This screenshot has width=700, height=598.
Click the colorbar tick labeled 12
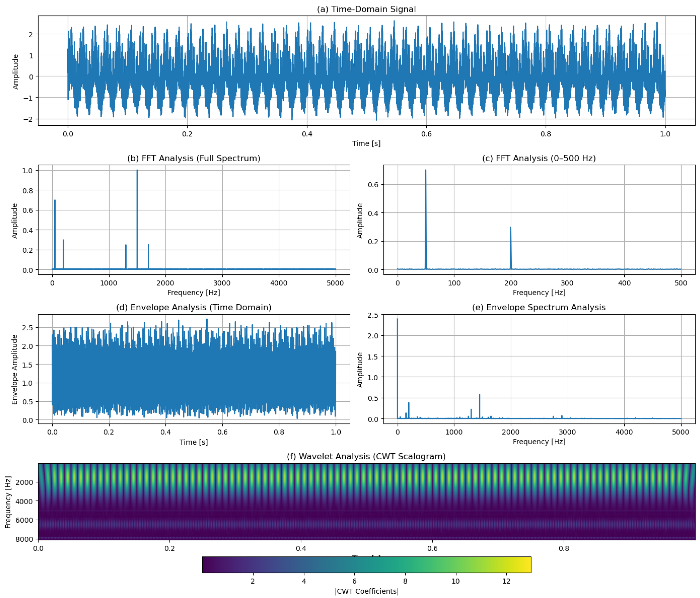(x=506, y=581)
